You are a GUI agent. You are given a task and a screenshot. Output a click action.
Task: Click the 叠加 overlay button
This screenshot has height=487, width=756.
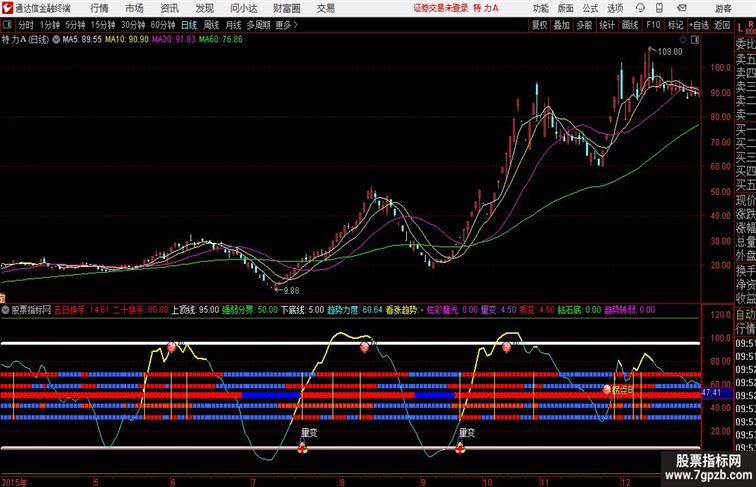click(562, 25)
